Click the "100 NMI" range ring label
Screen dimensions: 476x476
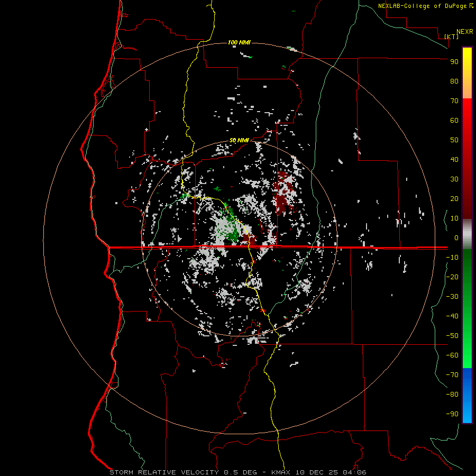click(x=239, y=42)
